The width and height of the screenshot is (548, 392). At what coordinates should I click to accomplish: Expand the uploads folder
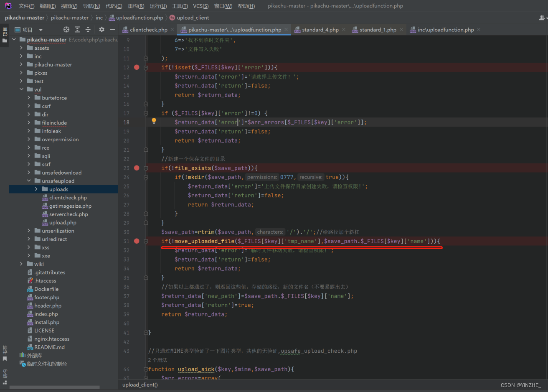[36, 189]
